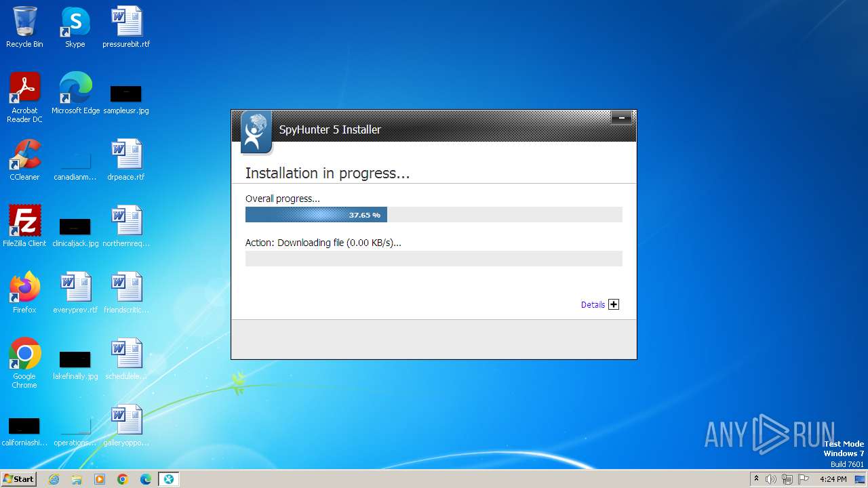Click the Details link in installer

pos(593,305)
